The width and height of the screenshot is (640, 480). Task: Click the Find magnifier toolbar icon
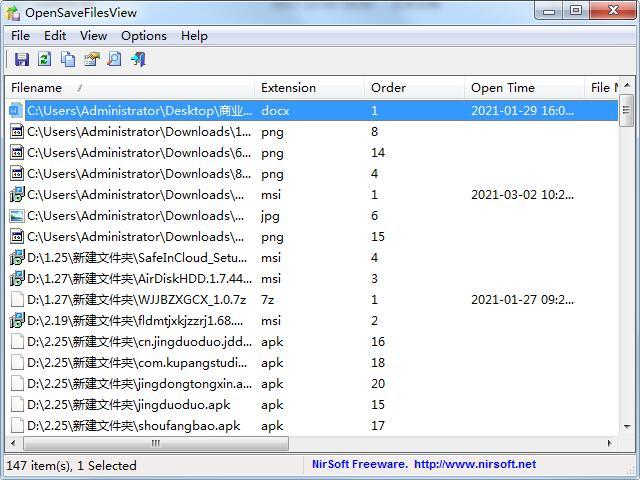click(114, 60)
